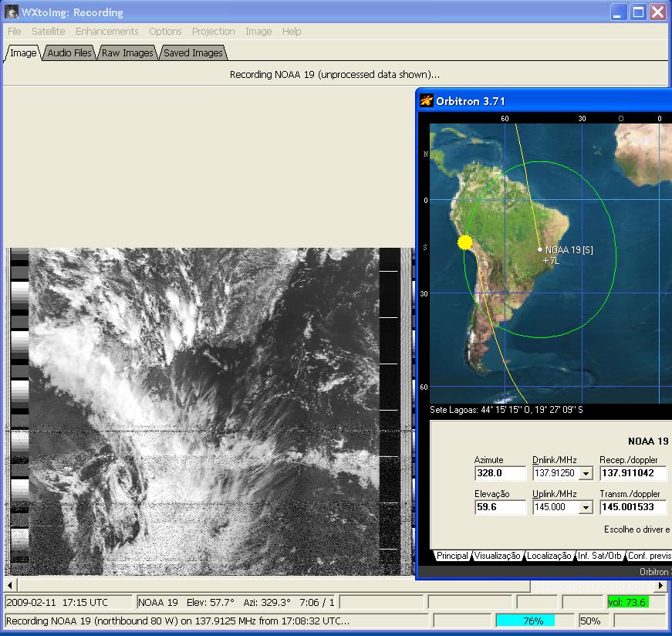Viewport: 672px width, 636px height.
Task: Click the Azimute value field
Action: coord(499,473)
